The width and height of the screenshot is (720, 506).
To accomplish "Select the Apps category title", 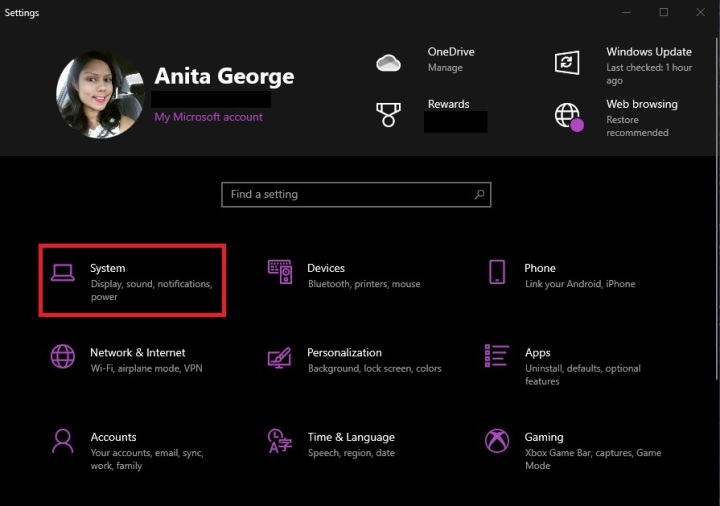I will 538,353.
